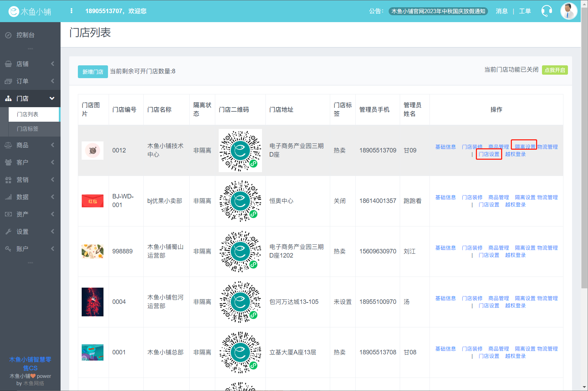Click the 控制台 compass icon
The height and width of the screenshot is (391, 588).
coord(8,35)
